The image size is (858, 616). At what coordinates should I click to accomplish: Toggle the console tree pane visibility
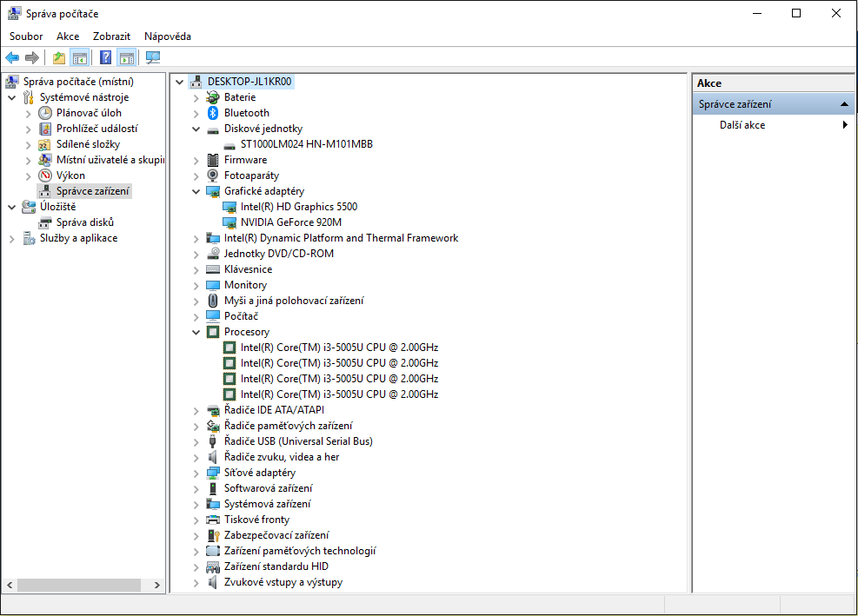pos(80,58)
